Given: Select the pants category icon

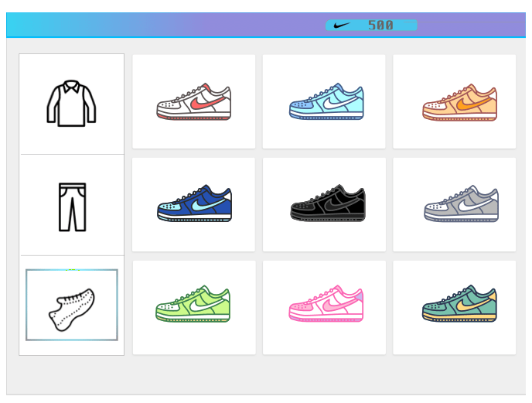Looking at the screenshot, I should point(72,207).
